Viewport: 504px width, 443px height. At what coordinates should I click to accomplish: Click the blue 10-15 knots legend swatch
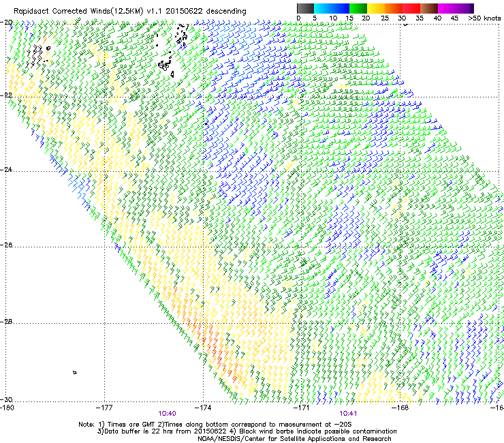[341, 8]
